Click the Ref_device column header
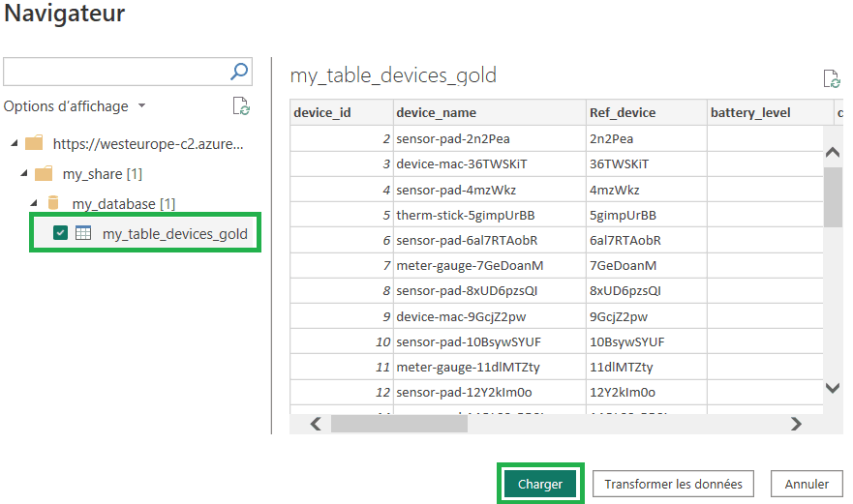The width and height of the screenshot is (853, 504). [646, 112]
